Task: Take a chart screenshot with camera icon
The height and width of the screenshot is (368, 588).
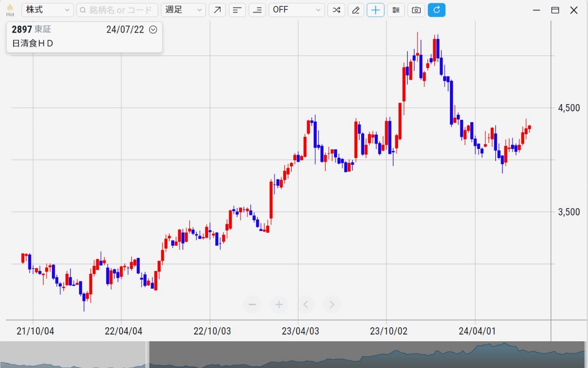Action: click(416, 10)
